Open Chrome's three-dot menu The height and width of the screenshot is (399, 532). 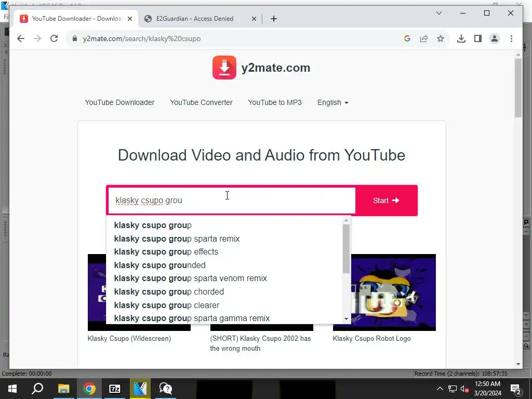(511, 38)
